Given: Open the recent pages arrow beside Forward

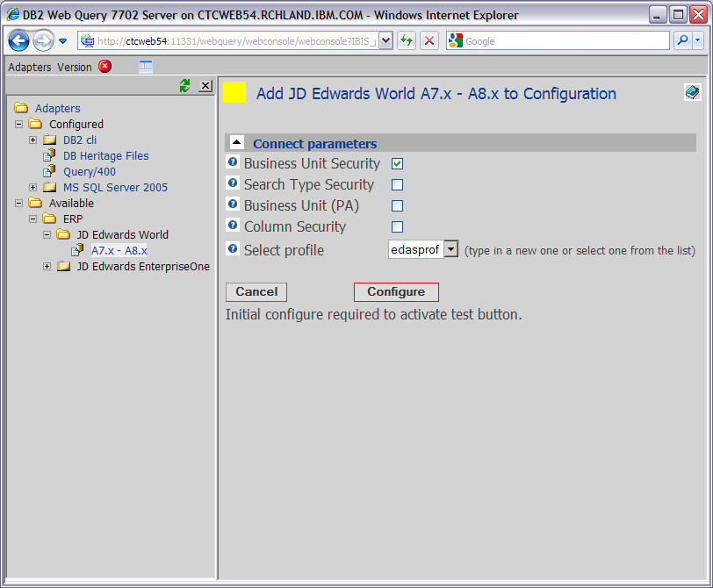Looking at the screenshot, I should pos(62,41).
